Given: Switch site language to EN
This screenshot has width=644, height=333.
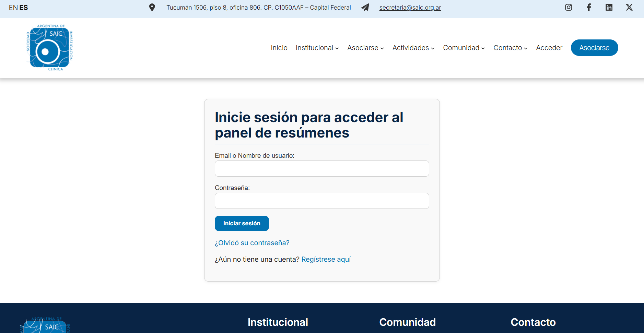Looking at the screenshot, I should click(13, 8).
